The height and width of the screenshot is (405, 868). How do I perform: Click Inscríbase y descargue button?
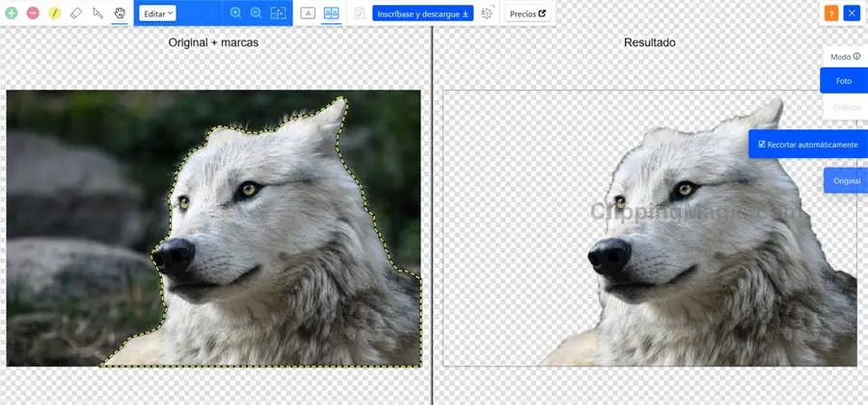(x=423, y=13)
